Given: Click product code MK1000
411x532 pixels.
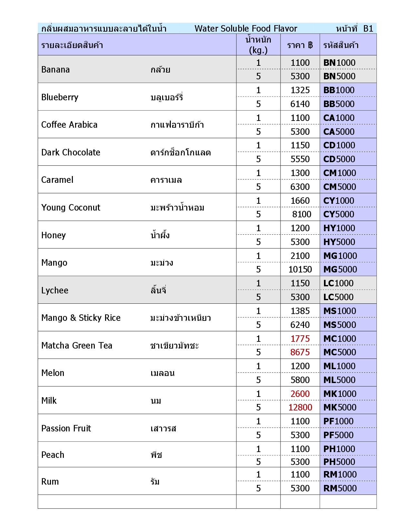Looking at the screenshot, I should [x=340, y=394].
